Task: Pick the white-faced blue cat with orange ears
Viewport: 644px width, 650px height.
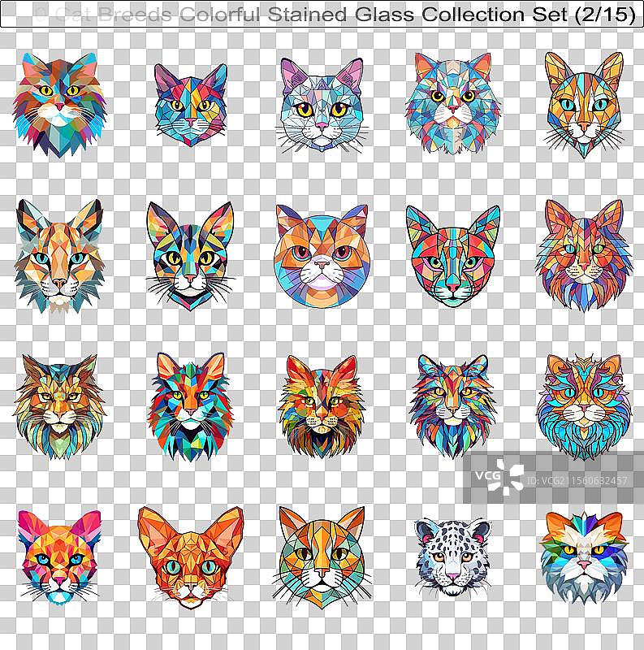Action: [x=584, y=557]
